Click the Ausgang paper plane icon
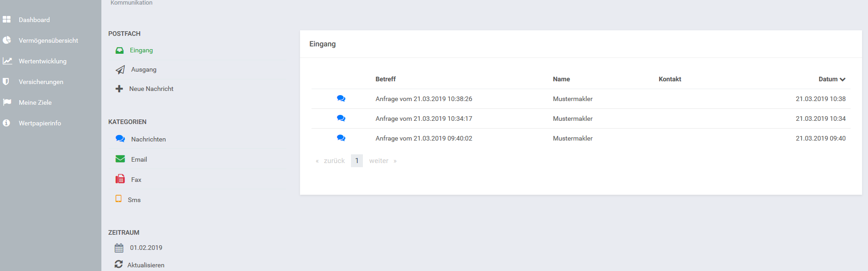This screenshot has height=271, width=868. pyautogui.click(x=120, y=70)
